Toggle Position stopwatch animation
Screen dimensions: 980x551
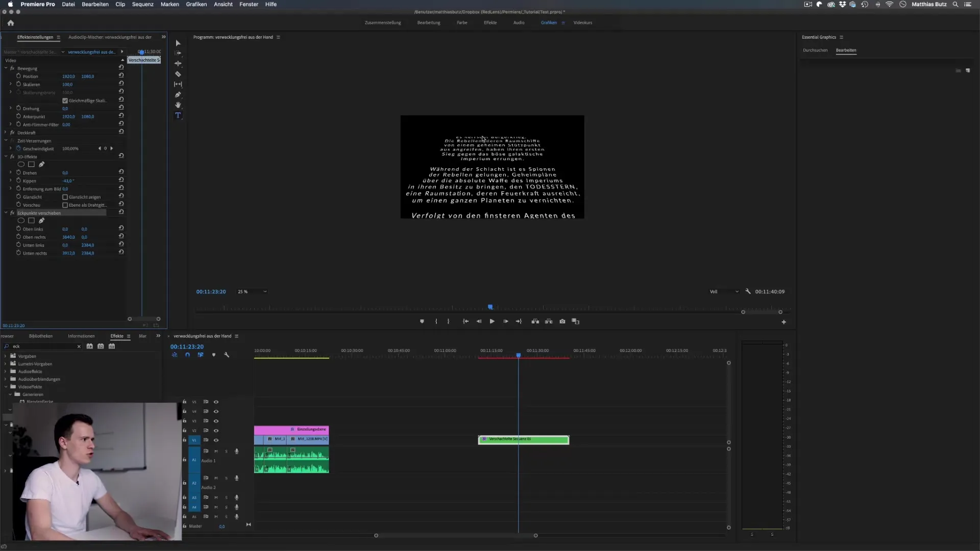click(x=18, y=76)
